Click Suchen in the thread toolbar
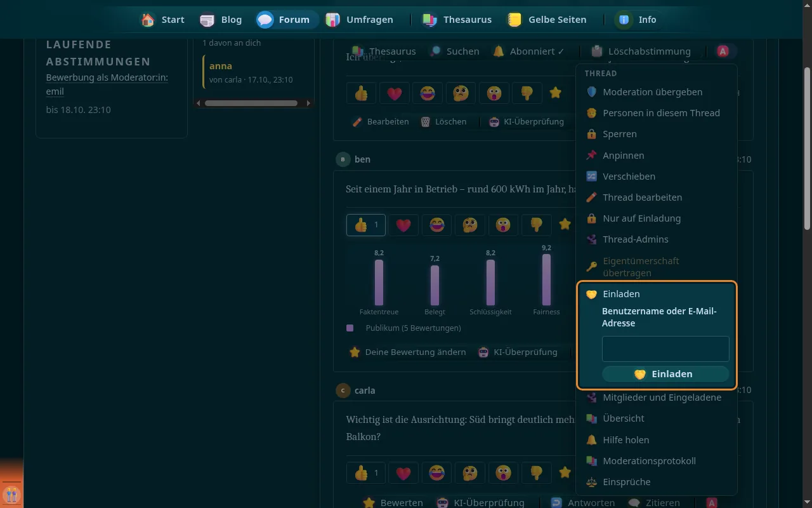The width and height of the screenshot is (812, 508). tap(454, 51)
